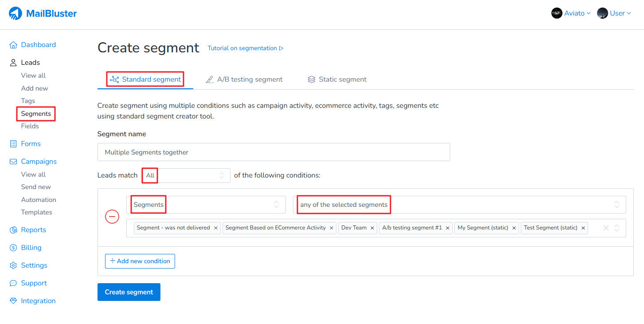Remove the condition with red minus button
This screenshot has height=324, width=644.
(112, 217)
